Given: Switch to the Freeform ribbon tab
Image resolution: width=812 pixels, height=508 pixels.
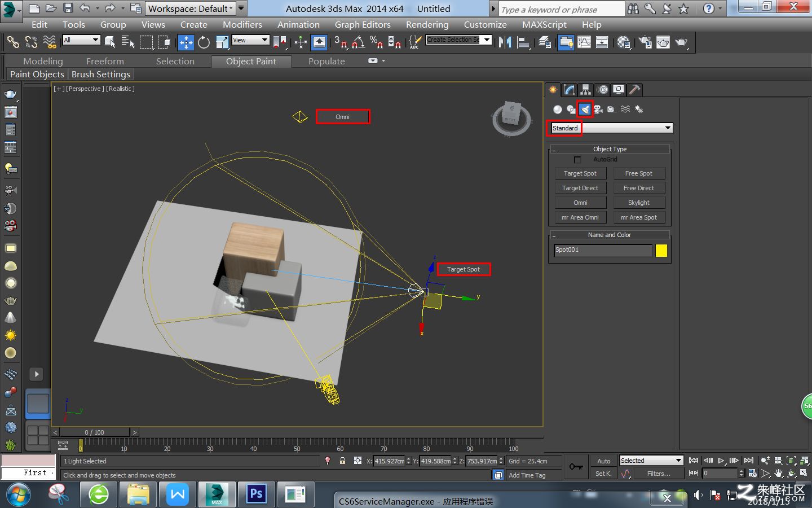Looking at the screenshot, I should point(105,61).
